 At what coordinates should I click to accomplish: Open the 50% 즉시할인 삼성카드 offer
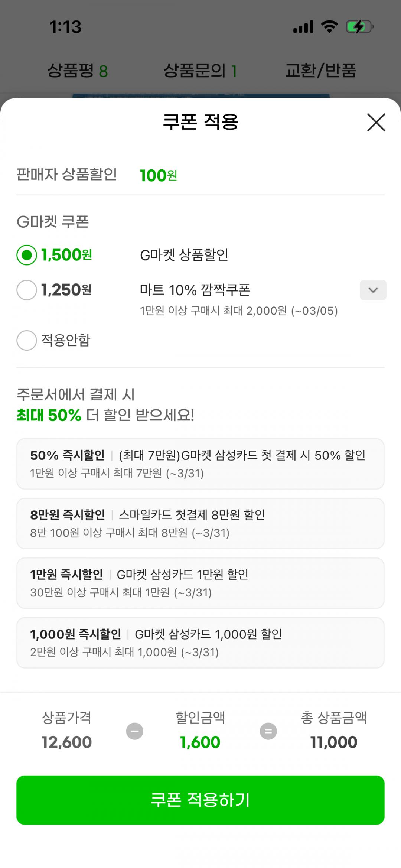coord(200,464)
